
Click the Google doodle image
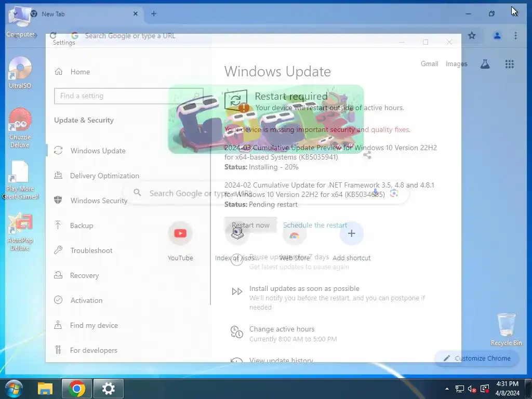coord(266,119)
